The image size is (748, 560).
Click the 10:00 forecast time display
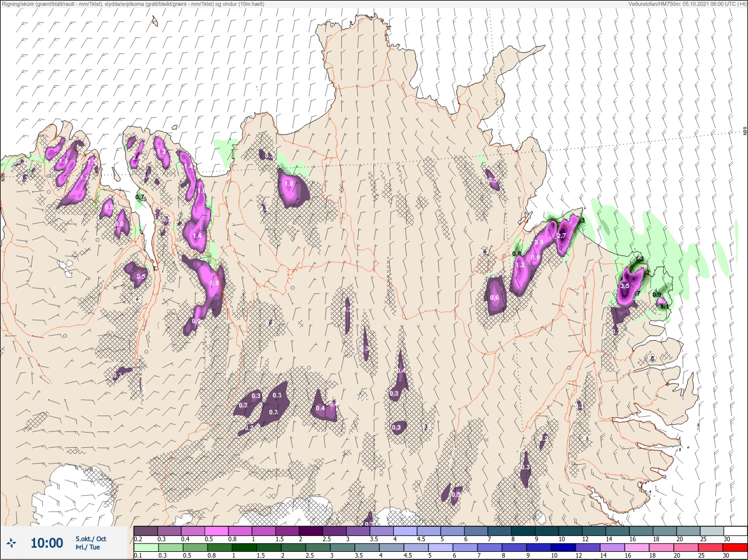pos(47,543)
